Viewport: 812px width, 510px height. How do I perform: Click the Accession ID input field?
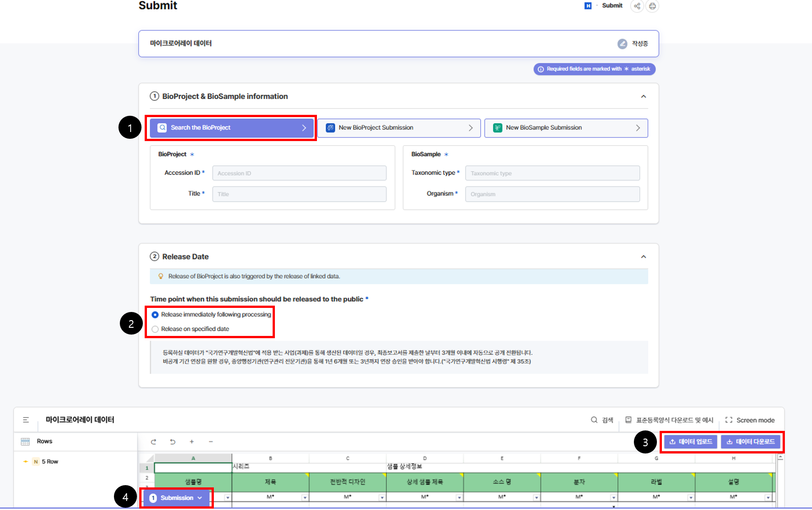[x=299, y=173]
